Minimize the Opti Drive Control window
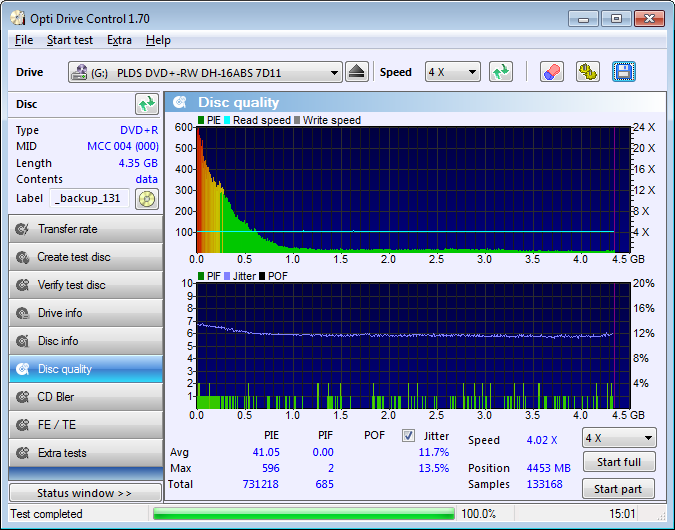Screen dimensions: 675x530 click(583, 19)
